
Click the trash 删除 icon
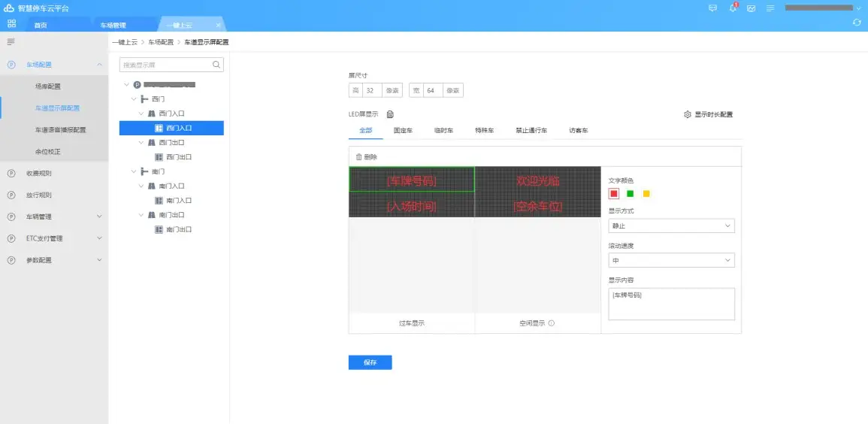click(359, 157)
